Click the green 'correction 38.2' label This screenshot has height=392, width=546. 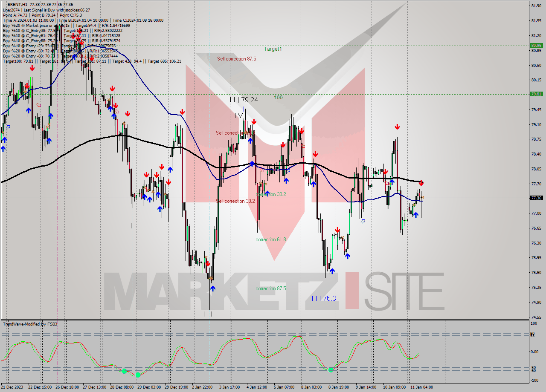(x=271, y=194)
